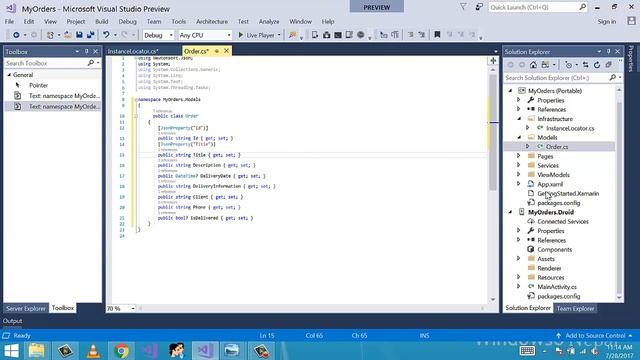Open the Tools menu
Image resolution: width=640 pixels, height=360 pixels.
click(x=178, y=22)
